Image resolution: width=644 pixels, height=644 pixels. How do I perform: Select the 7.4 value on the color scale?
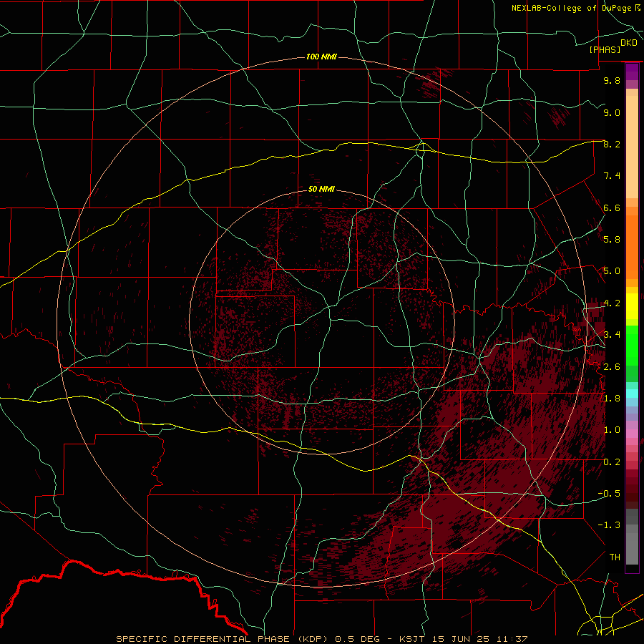click(612, 176)
